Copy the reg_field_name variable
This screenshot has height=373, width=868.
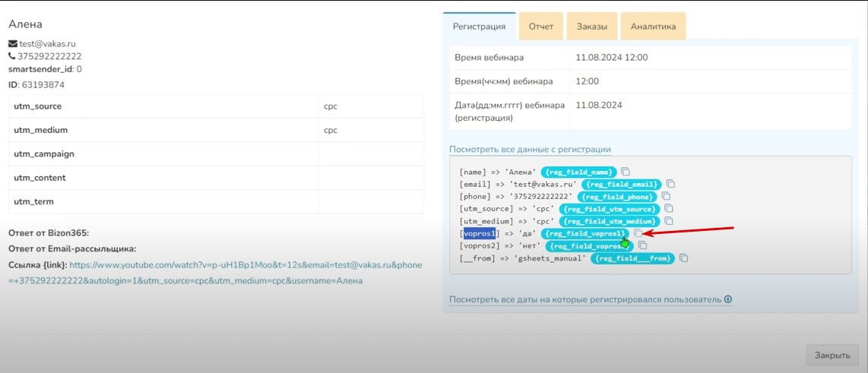tap(626, 172)
